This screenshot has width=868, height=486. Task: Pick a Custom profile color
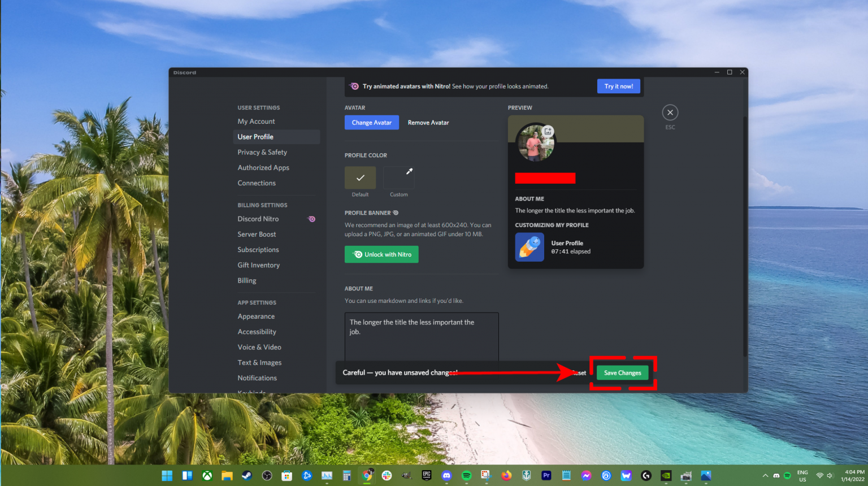pyautogui.click(x=398, y=177)
